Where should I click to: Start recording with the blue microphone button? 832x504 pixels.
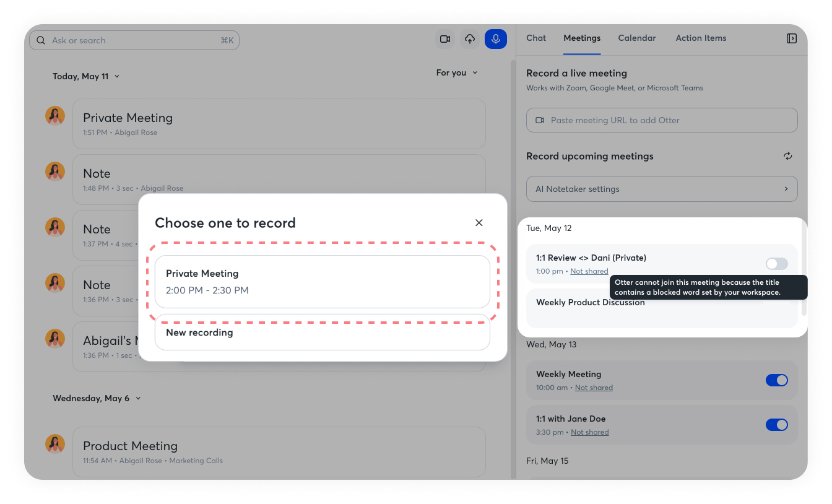pyautogui.click(x=496, y=39)
